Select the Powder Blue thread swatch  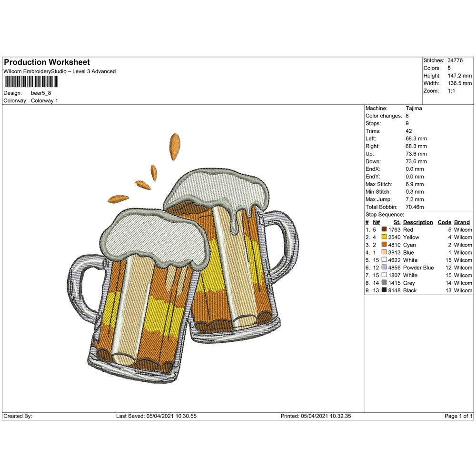384,268
